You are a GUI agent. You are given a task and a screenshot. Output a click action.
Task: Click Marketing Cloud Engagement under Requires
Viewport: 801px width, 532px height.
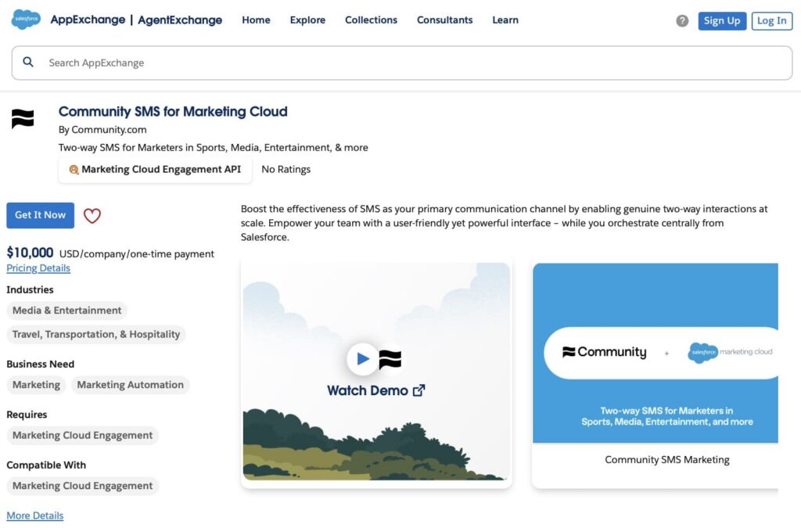click(82, 436)
